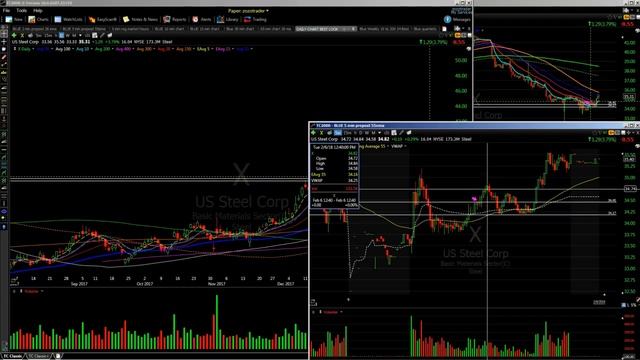Screen dimensions: 640x360
Task: Open Notes & News from toolbar
Action: click(x=140, y=19)
